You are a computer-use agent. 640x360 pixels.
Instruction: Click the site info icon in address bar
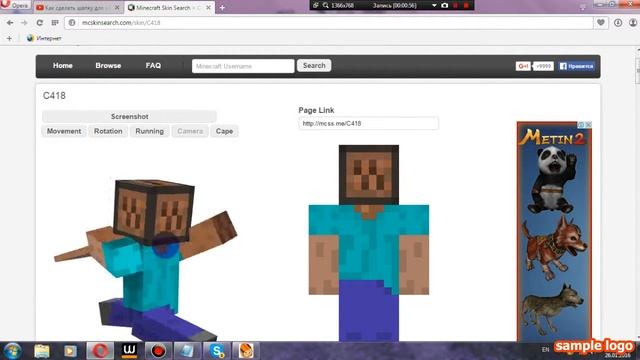72,23
